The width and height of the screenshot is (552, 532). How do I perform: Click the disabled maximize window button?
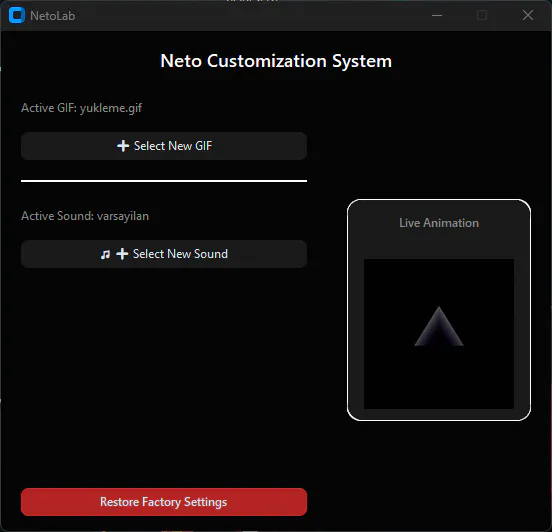(x=482, y=15)
